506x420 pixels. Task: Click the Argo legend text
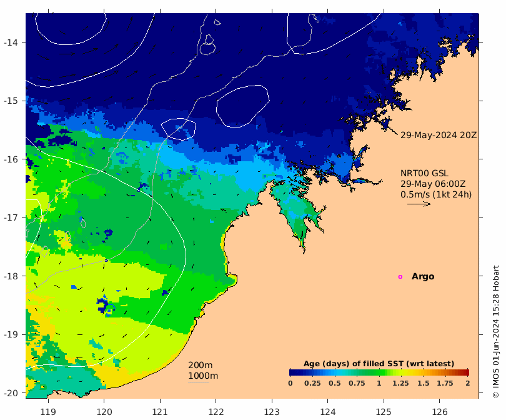(x=423, y=277)
